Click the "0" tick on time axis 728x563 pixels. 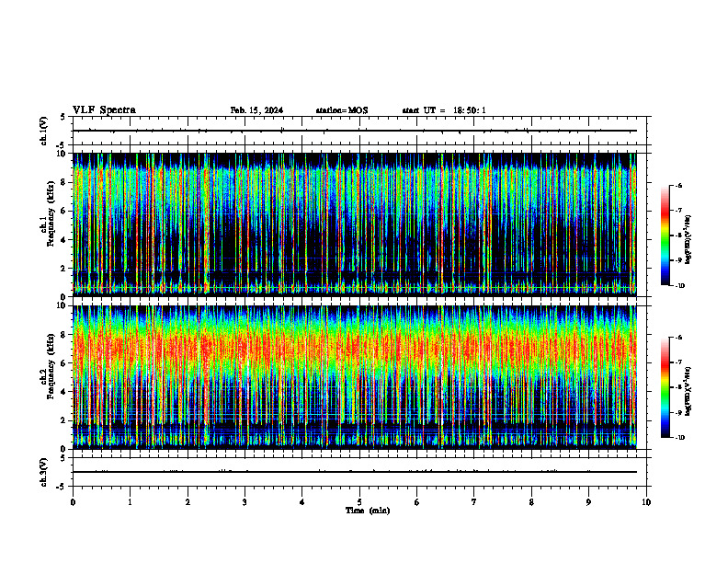pyautogui.click(x=73, y=502)
